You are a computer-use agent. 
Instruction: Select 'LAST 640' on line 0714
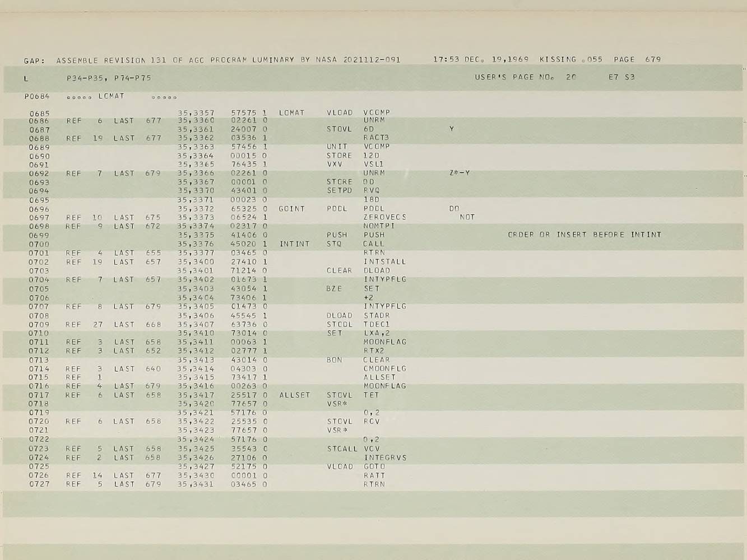click(x=137, y=369)
